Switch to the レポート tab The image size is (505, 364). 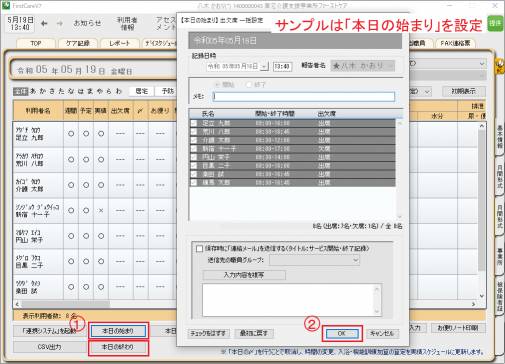tap(119, 43)
